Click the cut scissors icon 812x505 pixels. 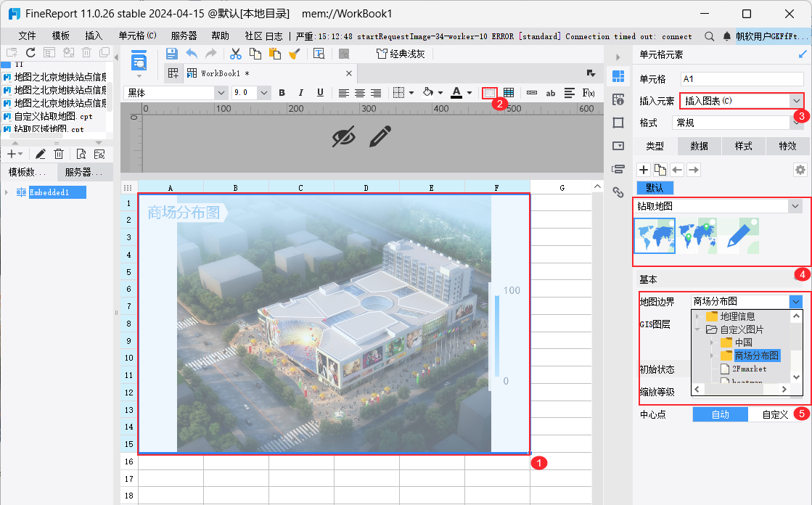(x=235, y=54)
